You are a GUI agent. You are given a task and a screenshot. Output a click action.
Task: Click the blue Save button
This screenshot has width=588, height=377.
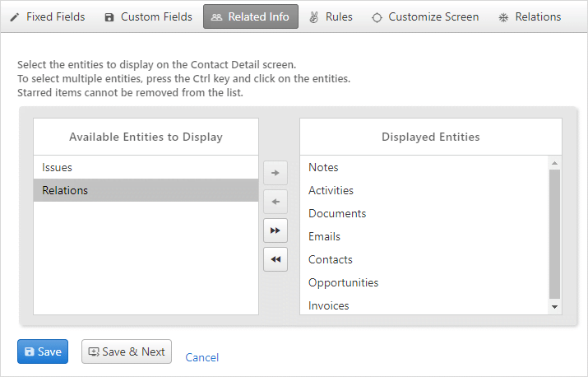(x=43, y=351)
